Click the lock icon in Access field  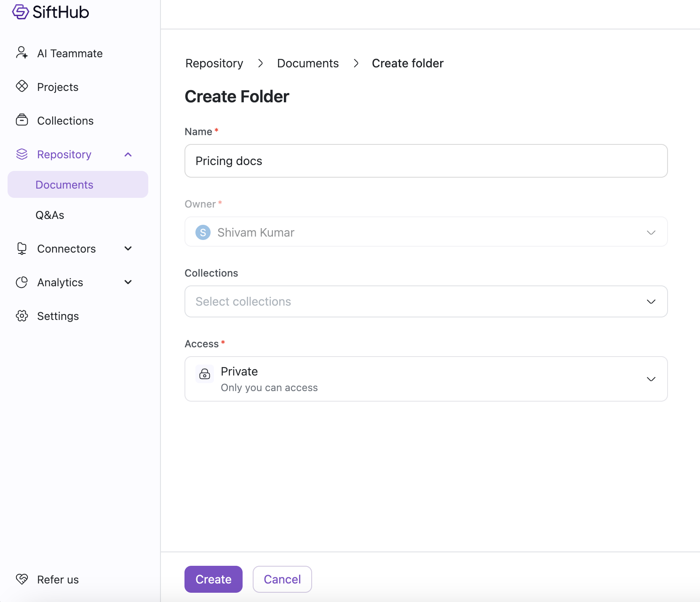(205, 374)
